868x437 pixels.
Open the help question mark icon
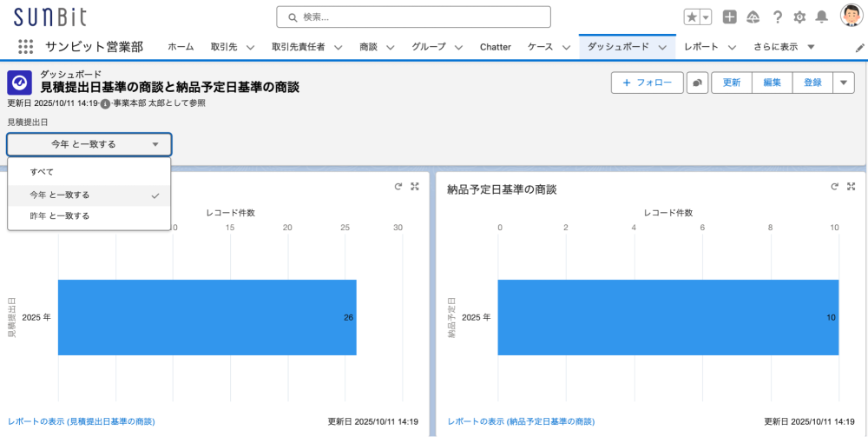(777, 17)
